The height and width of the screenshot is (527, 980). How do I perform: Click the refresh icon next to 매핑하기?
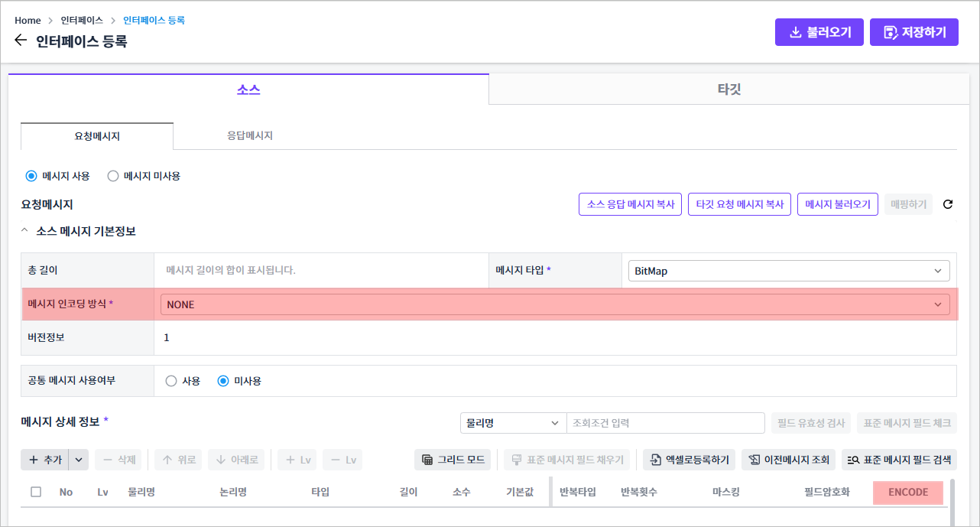point(948,204)
